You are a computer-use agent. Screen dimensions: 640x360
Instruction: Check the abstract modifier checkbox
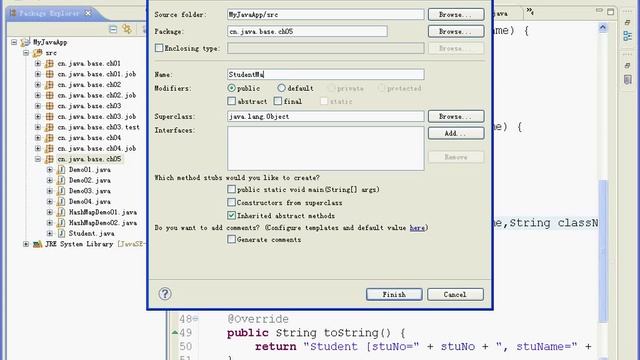coord(231,101)
